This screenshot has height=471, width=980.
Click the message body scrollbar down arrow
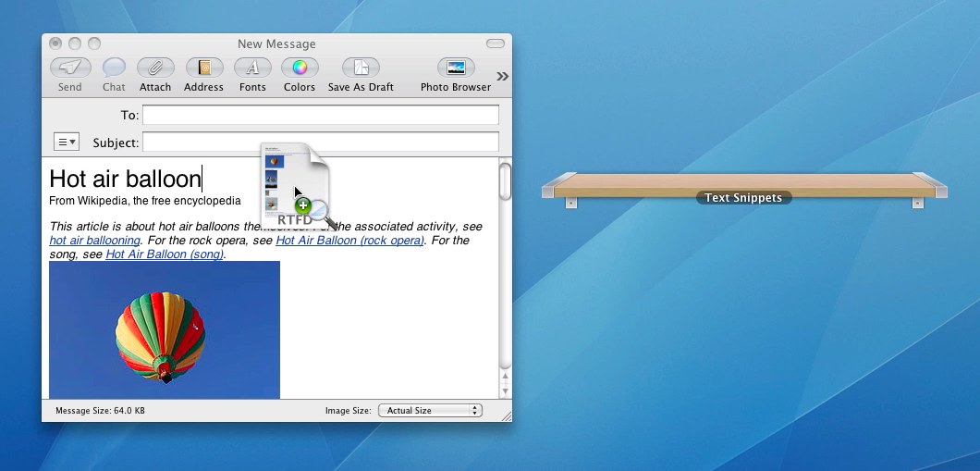coord(505,391)
